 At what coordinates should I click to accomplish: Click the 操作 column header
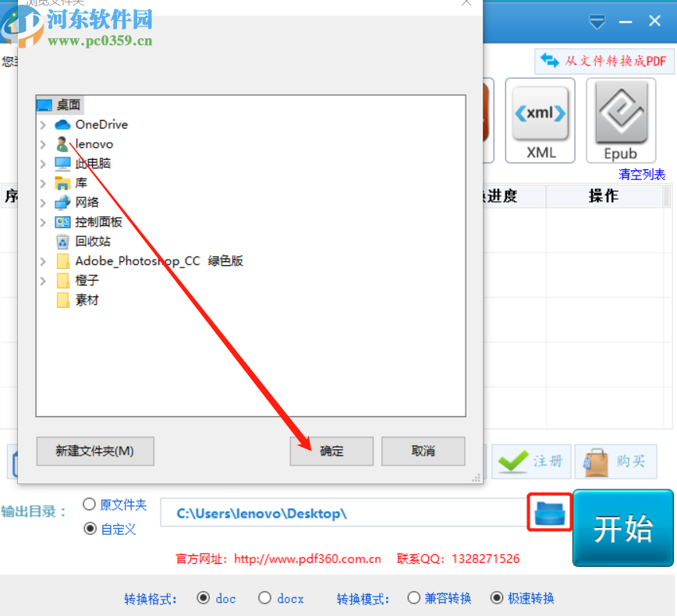click(x=604, y=196)
